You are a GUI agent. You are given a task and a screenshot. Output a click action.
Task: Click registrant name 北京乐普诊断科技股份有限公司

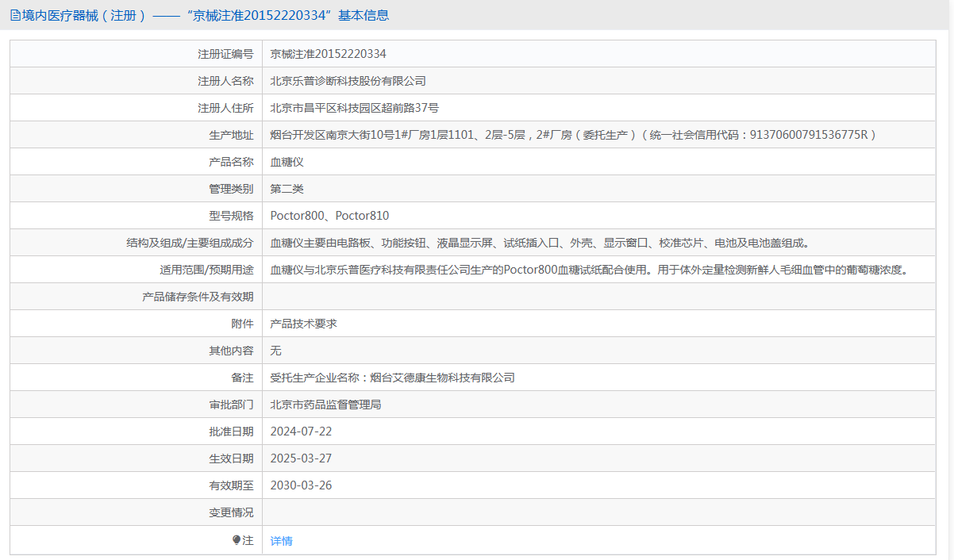point(348,81)
